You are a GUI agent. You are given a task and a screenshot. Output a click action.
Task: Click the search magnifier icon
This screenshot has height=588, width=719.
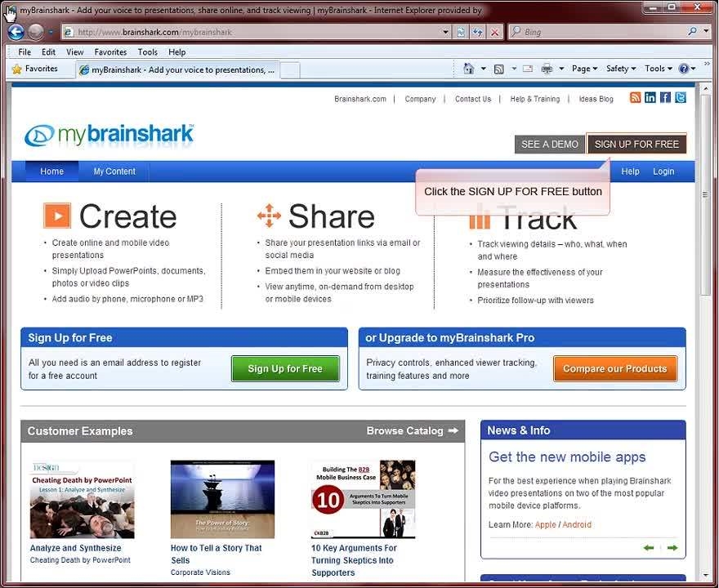pos(692,32)
